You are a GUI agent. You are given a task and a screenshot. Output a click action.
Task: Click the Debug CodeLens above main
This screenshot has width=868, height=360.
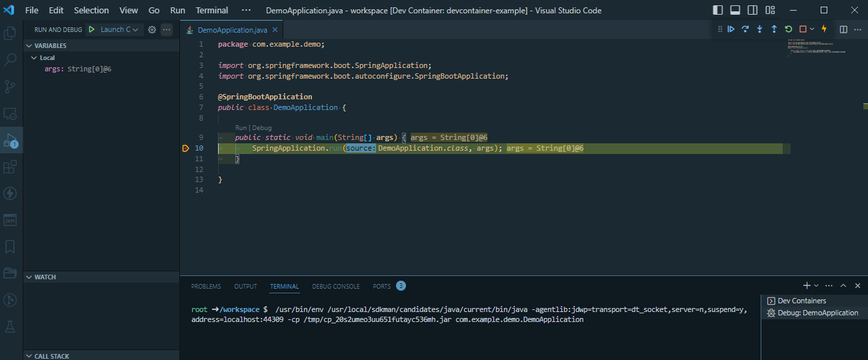click(x=262, y=127)
